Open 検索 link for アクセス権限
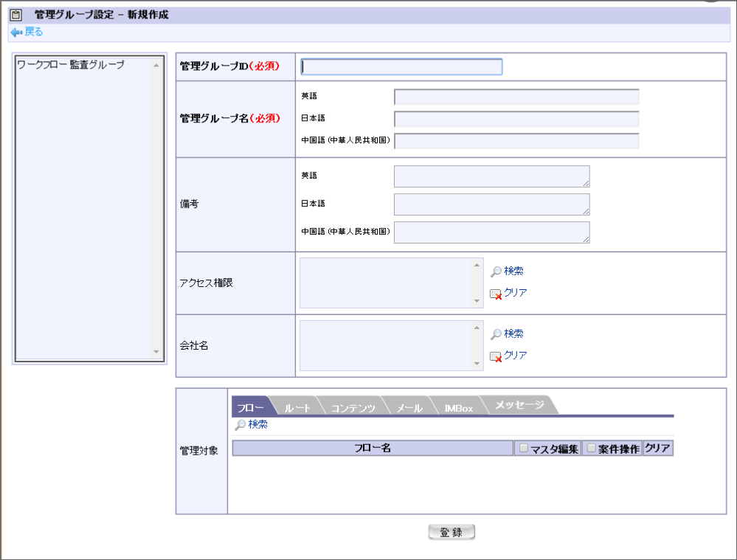This screenshot has height=560, width=737. 513,271
